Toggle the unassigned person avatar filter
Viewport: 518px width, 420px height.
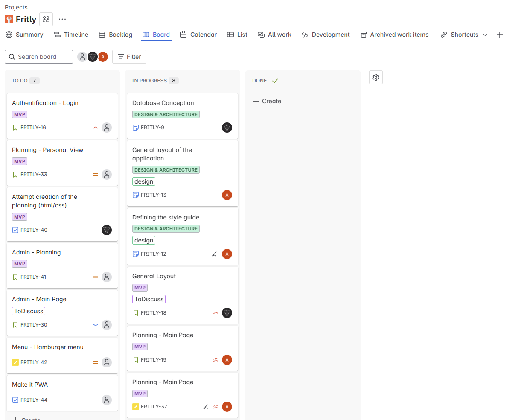point(82,56)
